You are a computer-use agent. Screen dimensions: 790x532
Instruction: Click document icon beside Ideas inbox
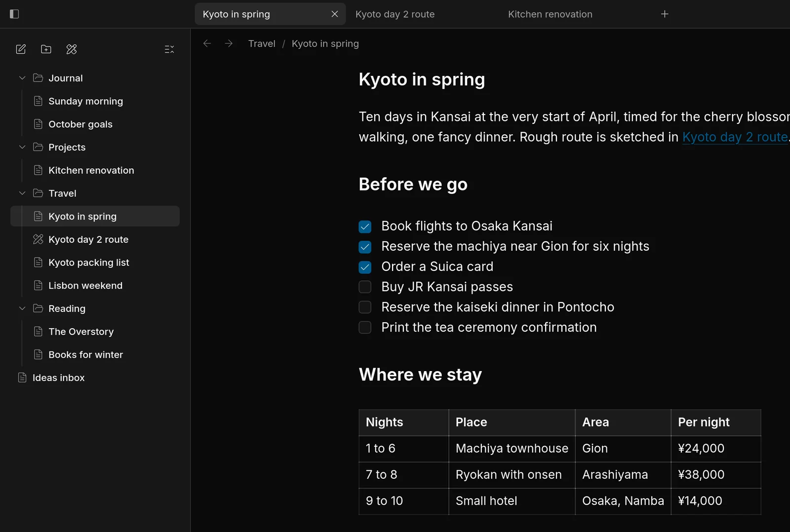[x=22, y=378]
